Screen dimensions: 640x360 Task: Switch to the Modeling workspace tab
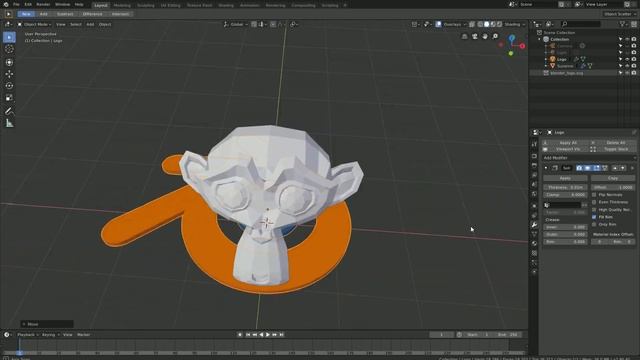122,5
